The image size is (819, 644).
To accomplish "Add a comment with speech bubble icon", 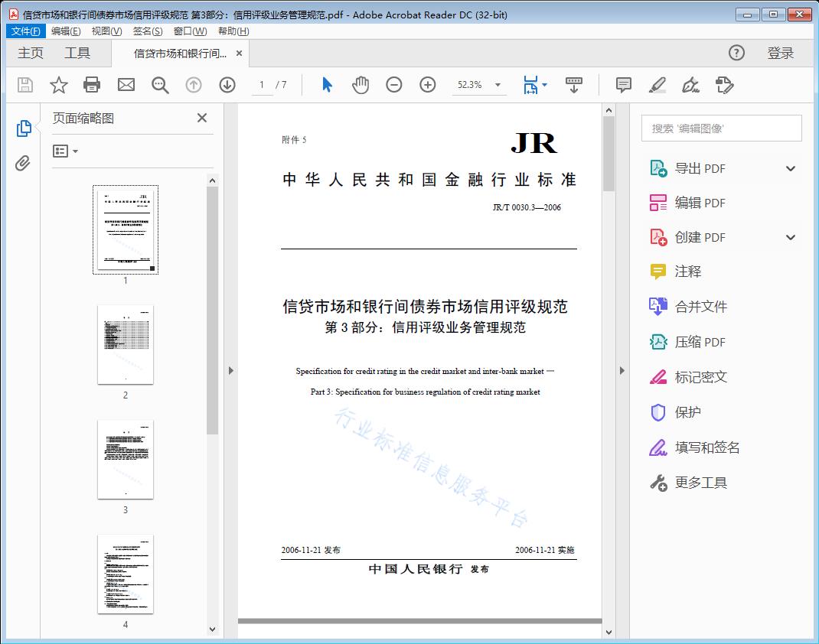I will (624, 85).
